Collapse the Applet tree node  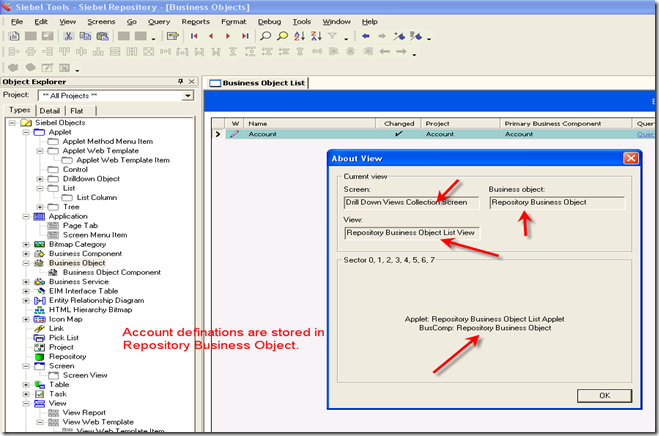point(26,132)
